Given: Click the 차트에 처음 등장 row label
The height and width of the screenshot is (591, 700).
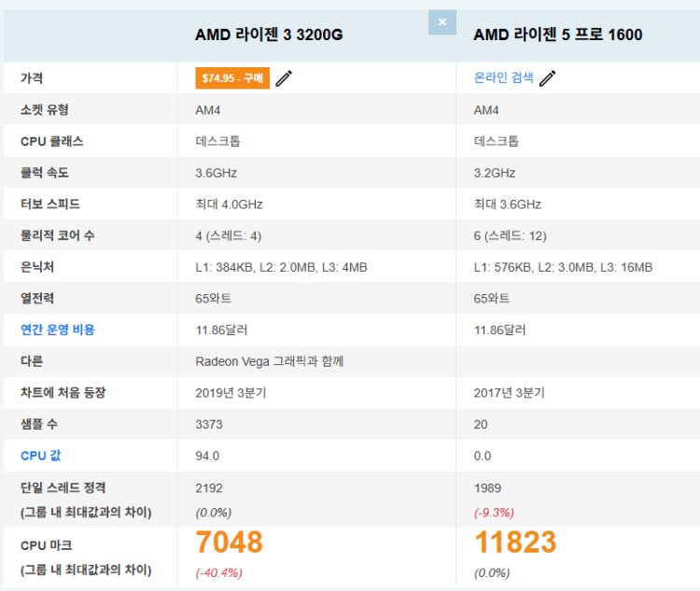Looking at the screenshot, I should tap(63, 393).
